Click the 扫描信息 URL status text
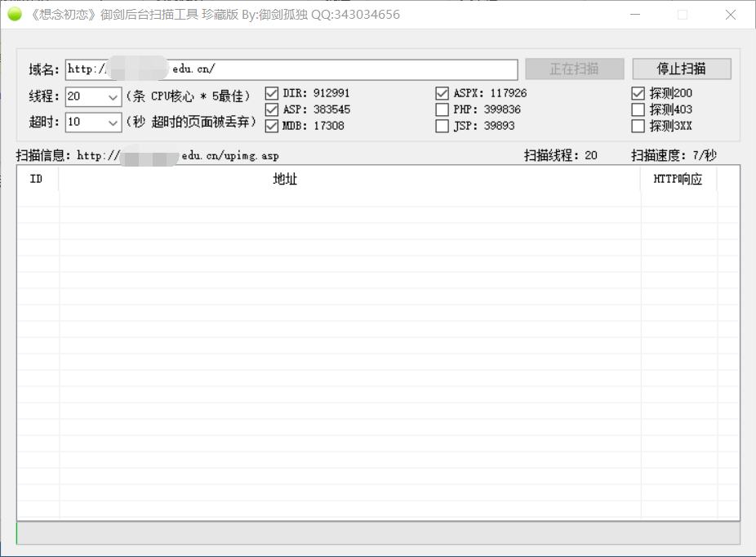 148,155
